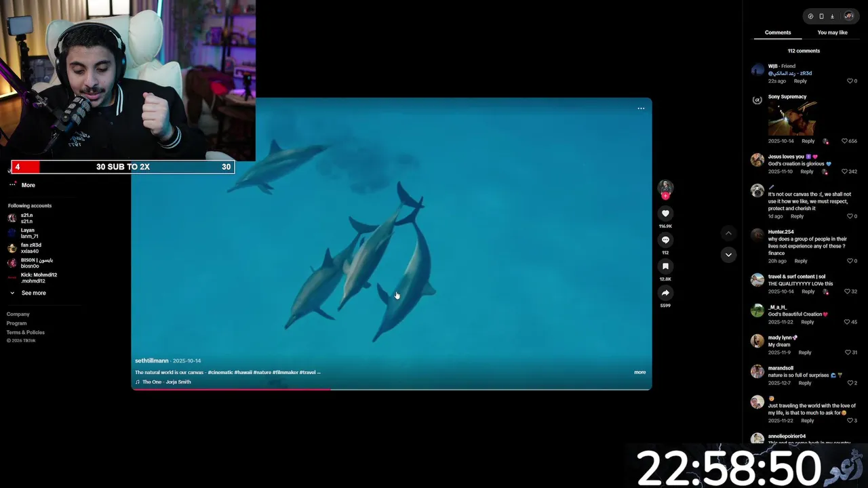Reply to WjB's comment

coord(800,81)
